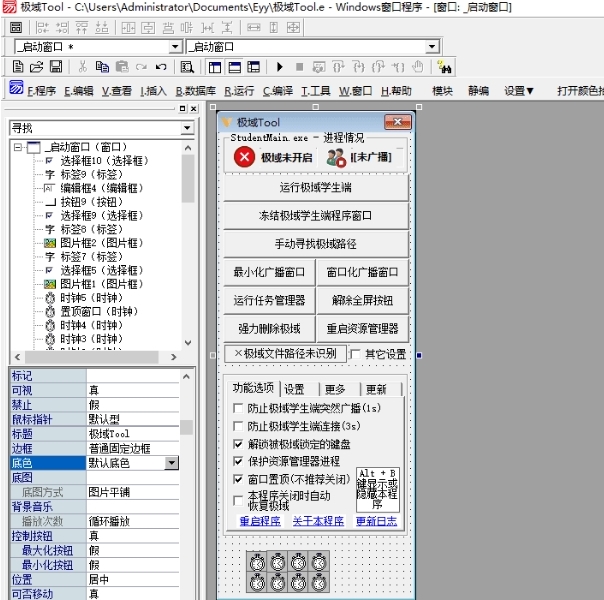Click the Cut scissors icon
The height and width of the screenshot is (600, 604).
pyautogui.click(x=82, y=67)
